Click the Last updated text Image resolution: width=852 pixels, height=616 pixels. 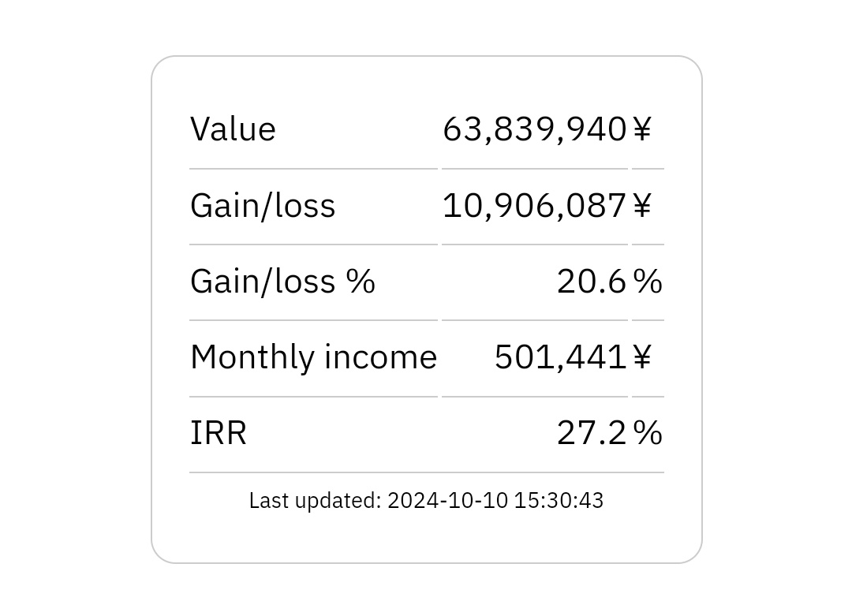(x=315, y=501)
